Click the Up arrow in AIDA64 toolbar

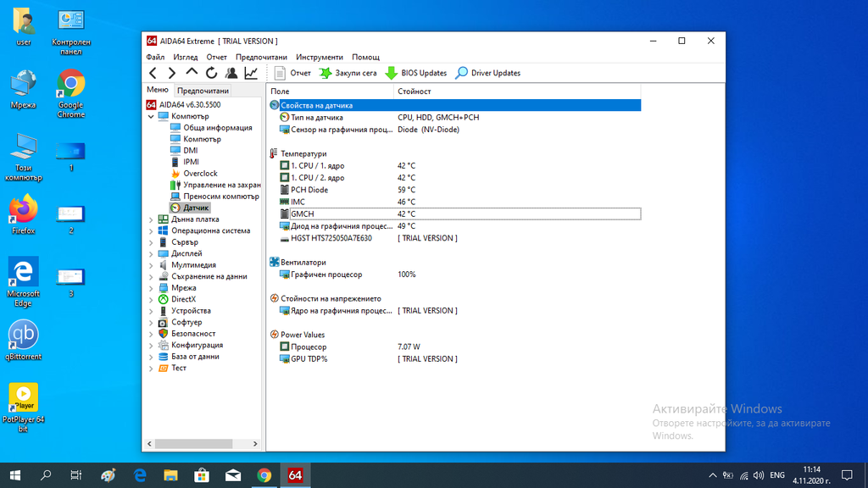tap(192, 73)
